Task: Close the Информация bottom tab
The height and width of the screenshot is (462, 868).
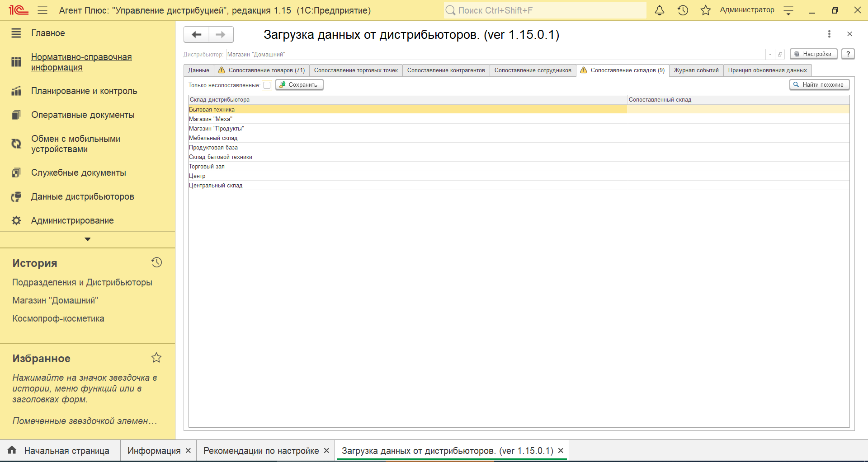Action: tap(189, 451)
